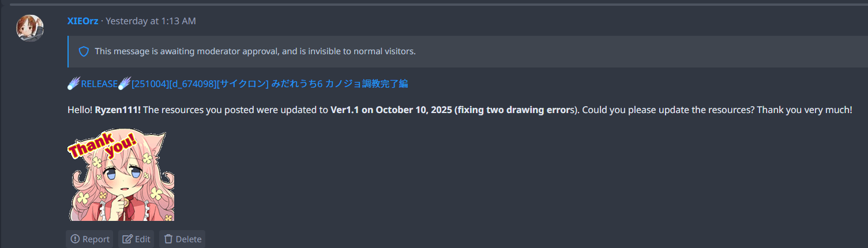Click the shield icon in moderation notice
The image size is (868, 248).
pyautogui.click(x=84, y=51)
